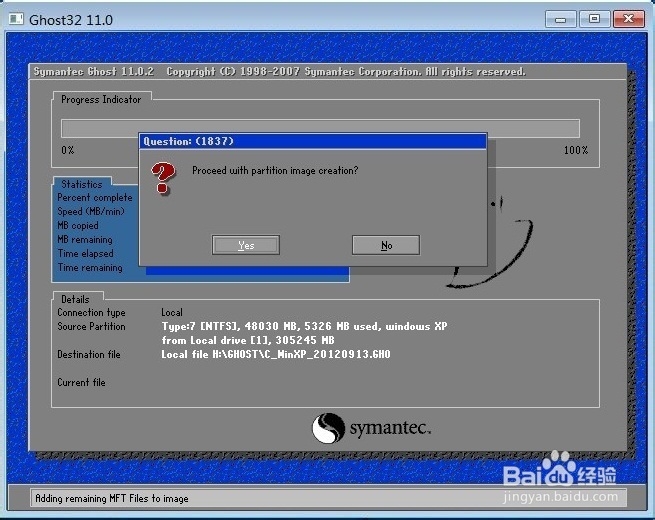
Task: Click the 'Details' group label
Action: (75, 299)
